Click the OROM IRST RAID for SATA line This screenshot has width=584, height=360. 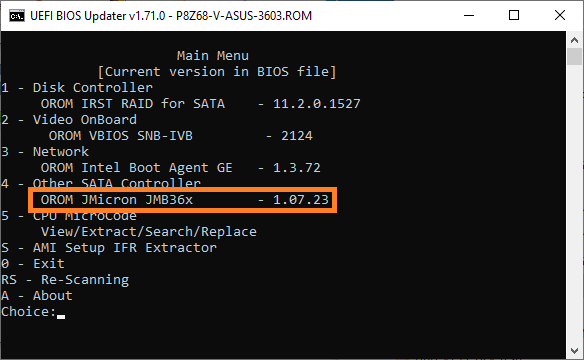(x=200, y=103)
